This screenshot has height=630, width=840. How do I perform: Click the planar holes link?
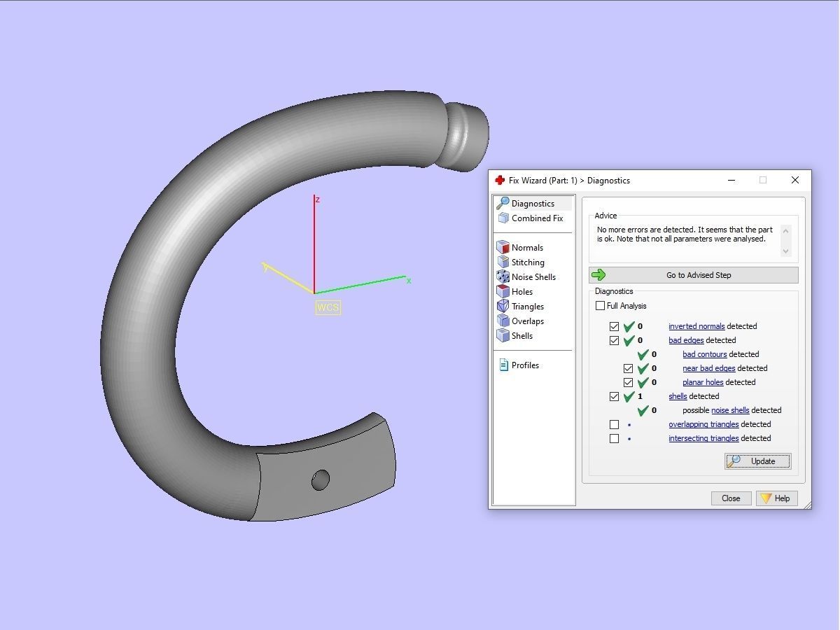pos(703,382)
